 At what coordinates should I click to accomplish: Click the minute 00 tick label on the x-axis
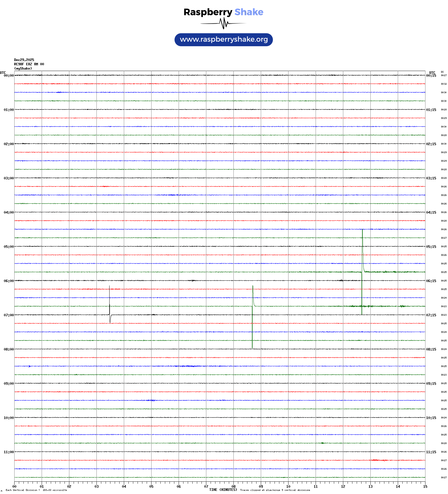(x=15, y=487)
